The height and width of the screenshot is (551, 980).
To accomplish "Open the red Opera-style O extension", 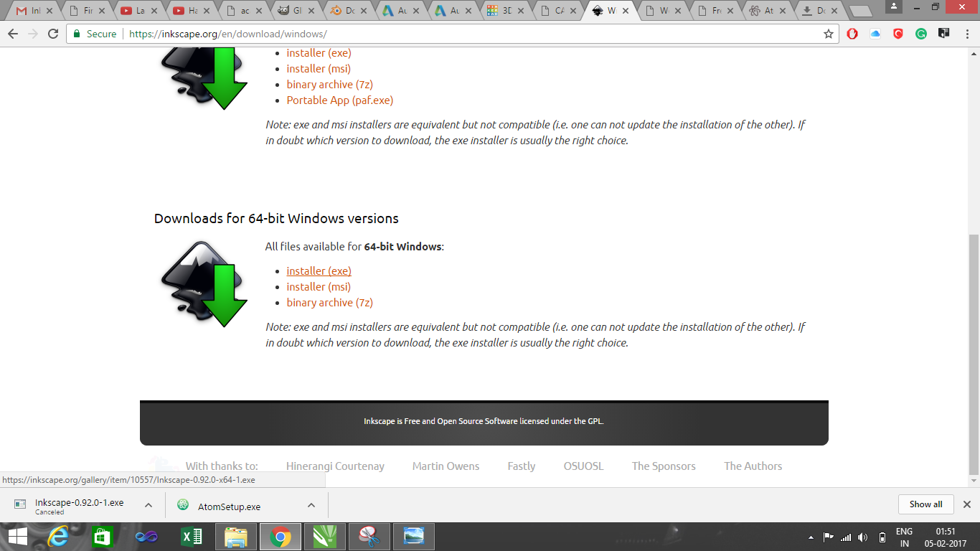I will coord(852,34).
